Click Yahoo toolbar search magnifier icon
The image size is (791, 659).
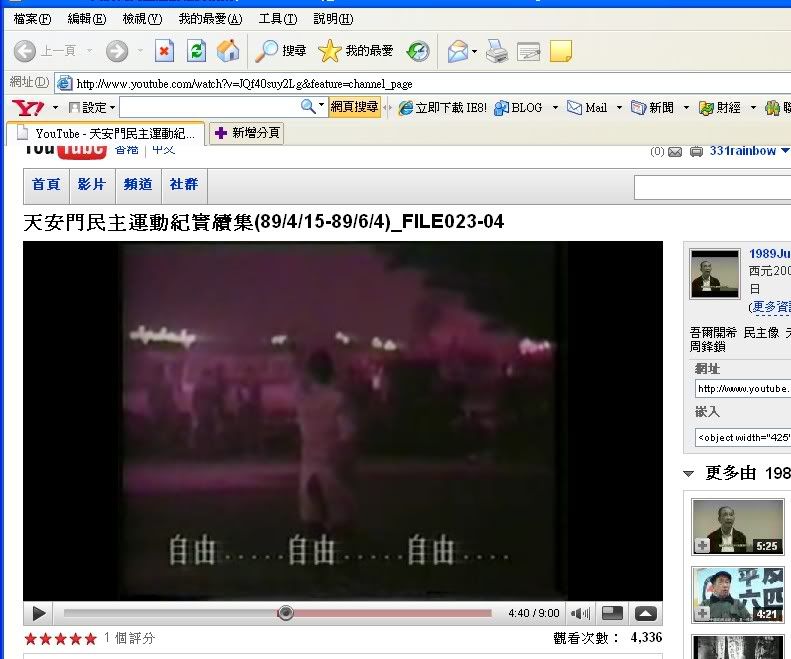coord(308,106)
